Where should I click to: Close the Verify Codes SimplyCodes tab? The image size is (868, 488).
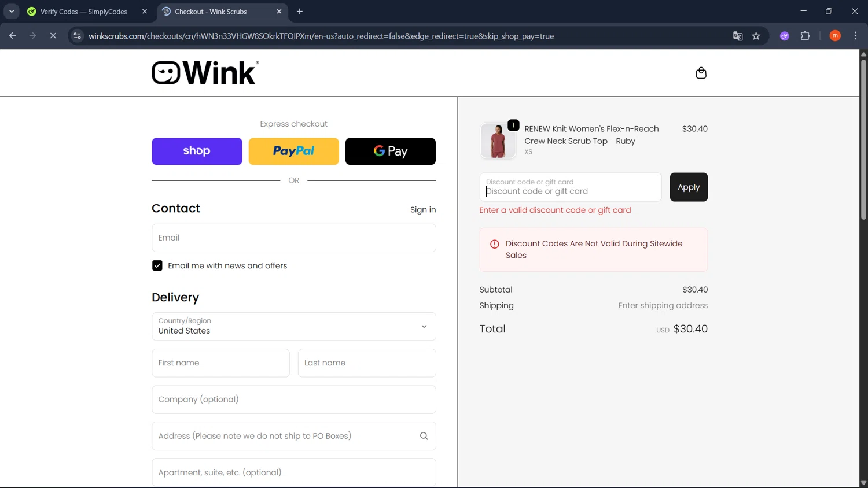145,12
